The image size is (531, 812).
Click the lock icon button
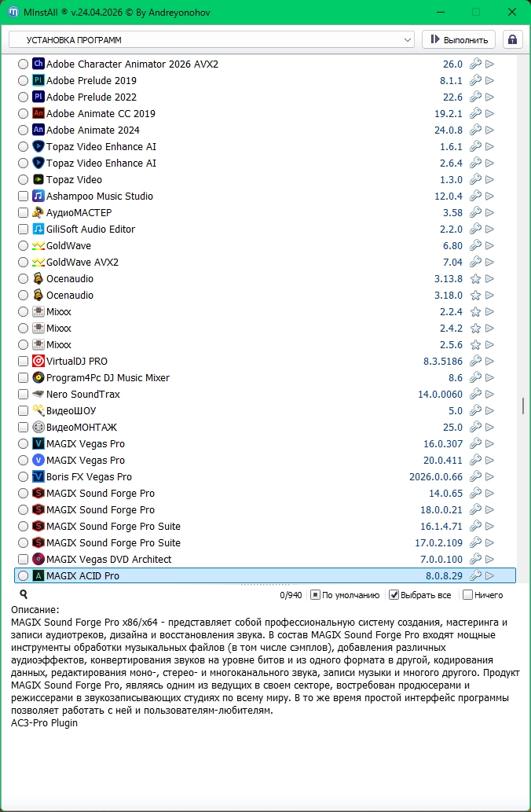[x=512, y=40]
